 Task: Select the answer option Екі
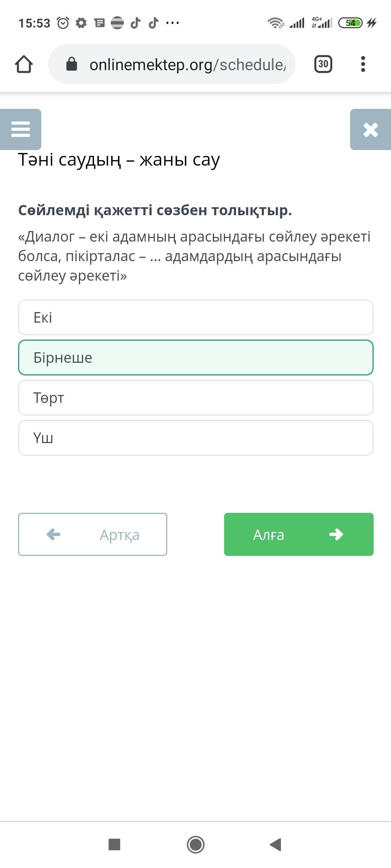point(195,318)
